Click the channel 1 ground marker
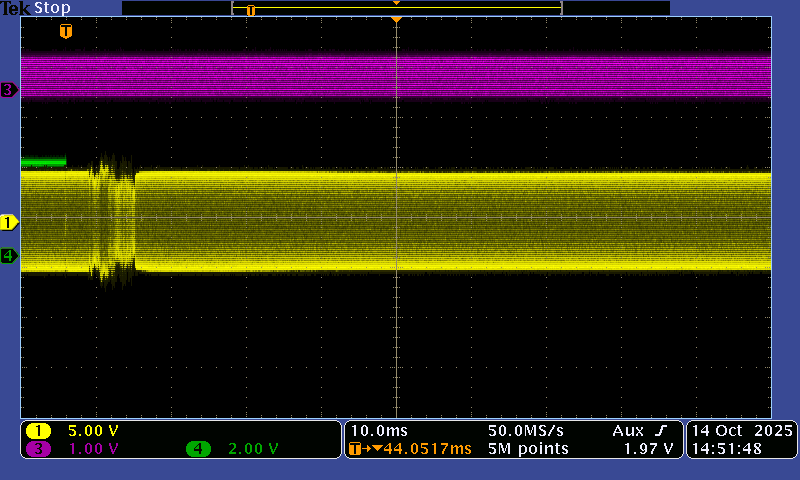Viewport: 800px width, 480px height. [10, 222]
